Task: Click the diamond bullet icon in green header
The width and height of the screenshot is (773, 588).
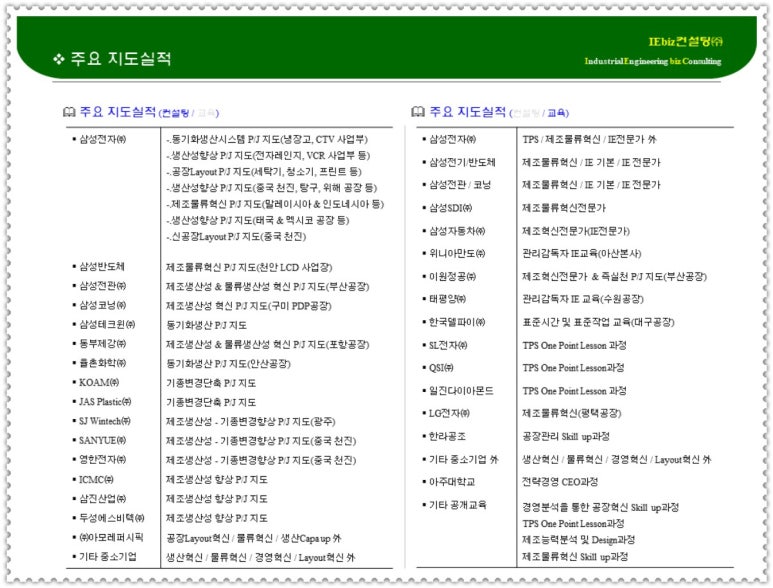Action: pyautogui.click(x=58, y=59)
